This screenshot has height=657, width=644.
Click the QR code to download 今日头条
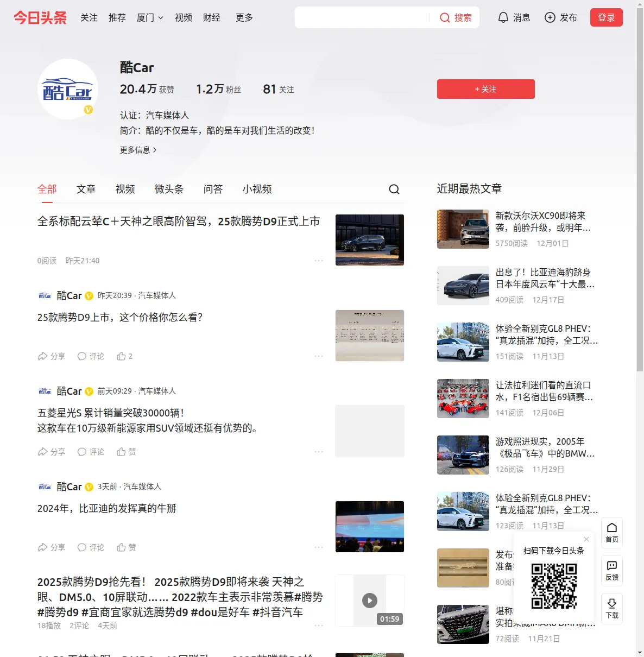pyautogui.click(x=554, y=586)
